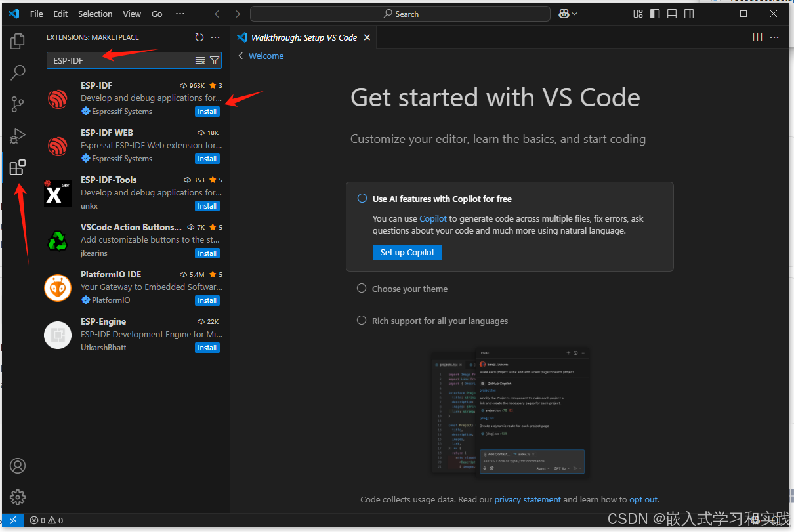Viewport: 794px width, 532px height.
Task: Install the PlatformIO IDE extension
Action: pyautogui.click(x=207, y=300)
